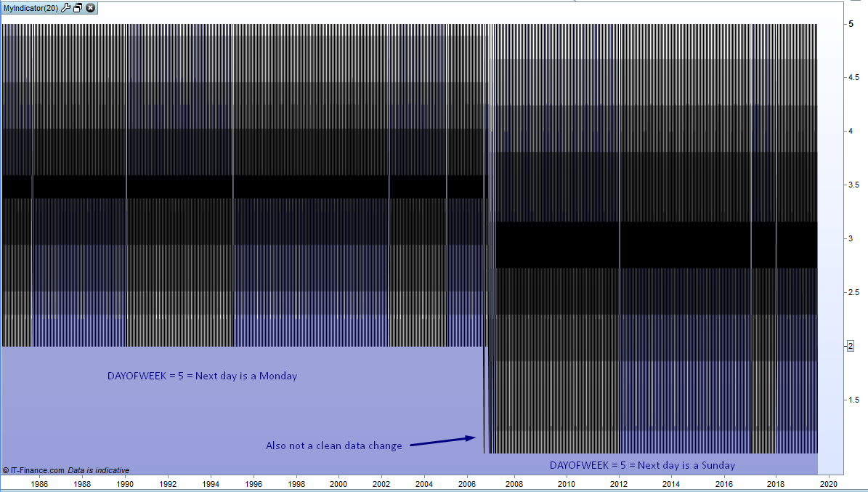
Task: Click the 2014 year label on time axis
Action: pos(671,484)
